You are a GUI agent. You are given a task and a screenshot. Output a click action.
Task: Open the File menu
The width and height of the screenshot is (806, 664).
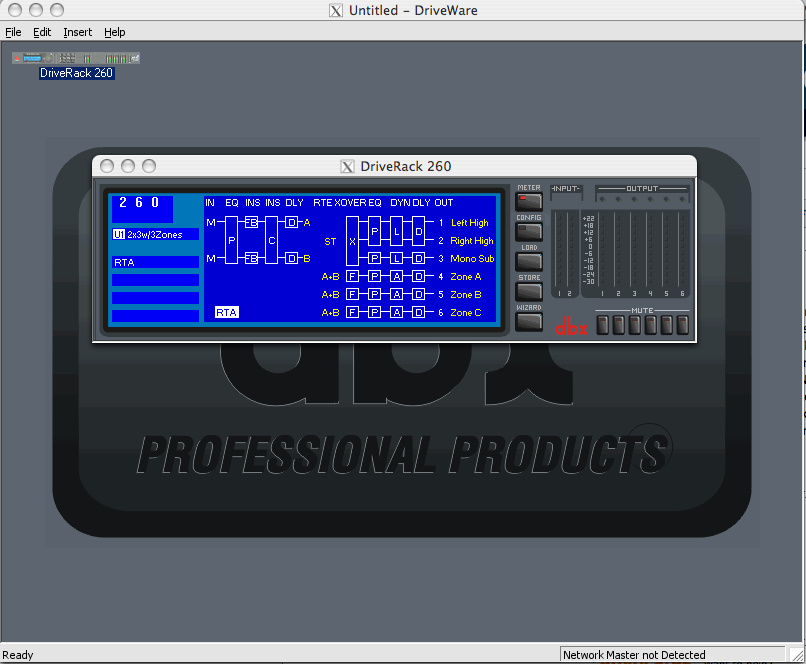point(13,32)
